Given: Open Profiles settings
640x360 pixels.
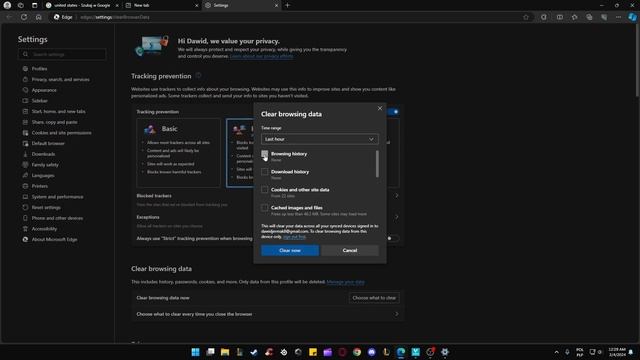Looking at the screenshot, I should [x=39, y=69].
